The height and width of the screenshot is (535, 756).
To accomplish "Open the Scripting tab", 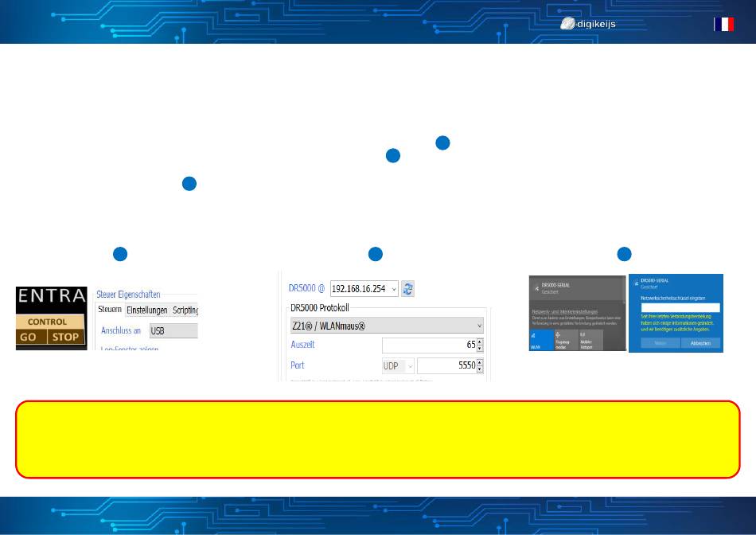I will pyautogui.click(x=185, y=310).
